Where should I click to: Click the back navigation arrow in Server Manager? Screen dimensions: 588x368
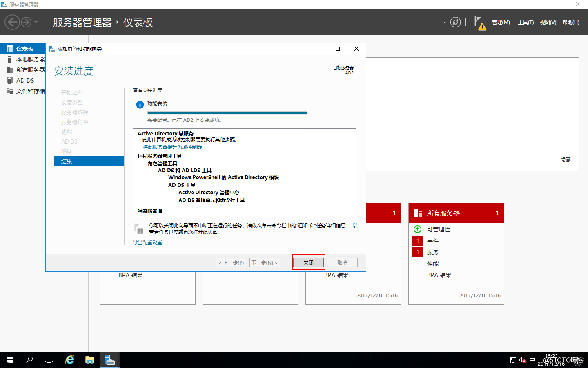point(12,22)
